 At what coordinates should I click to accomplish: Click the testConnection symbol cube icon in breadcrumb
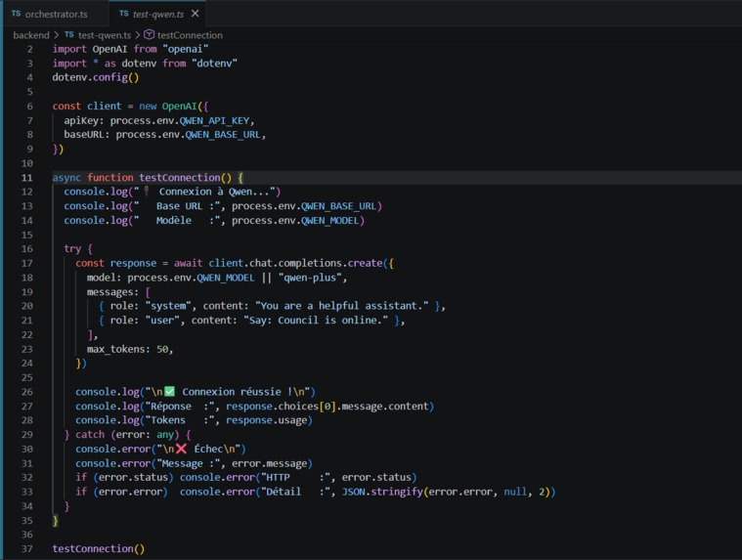point(149,34)
